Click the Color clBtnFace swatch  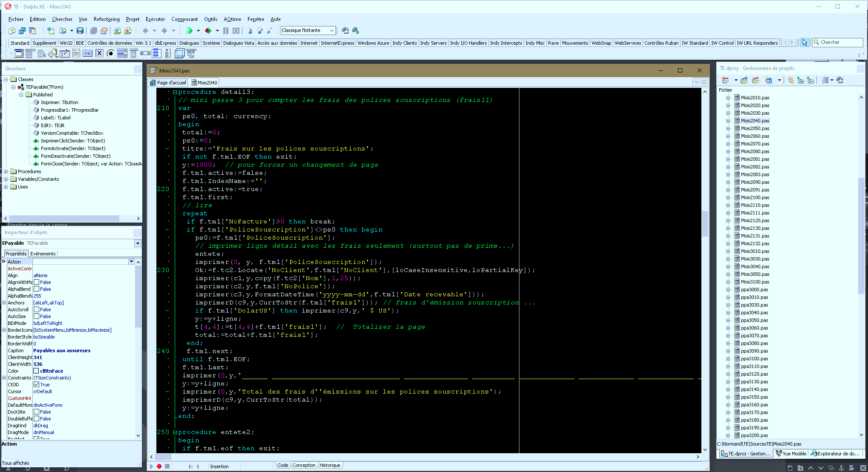(36, 371)
